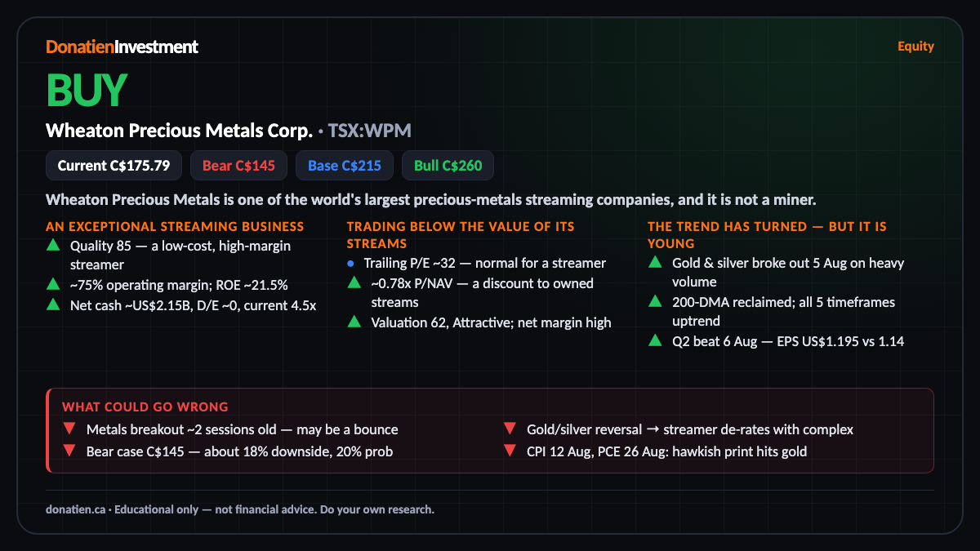Click the up arrow beside Valuation 62, Attractive

354,322
